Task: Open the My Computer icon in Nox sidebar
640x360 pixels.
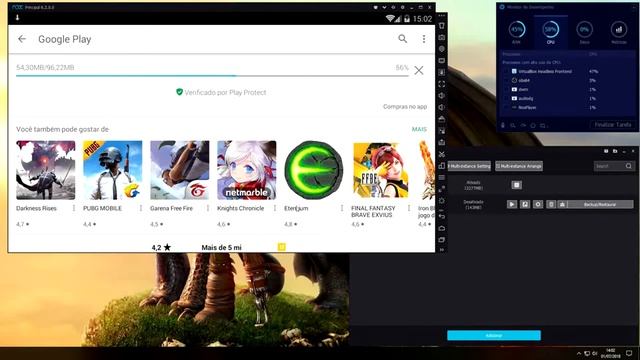Action: [x=442, y=61]
